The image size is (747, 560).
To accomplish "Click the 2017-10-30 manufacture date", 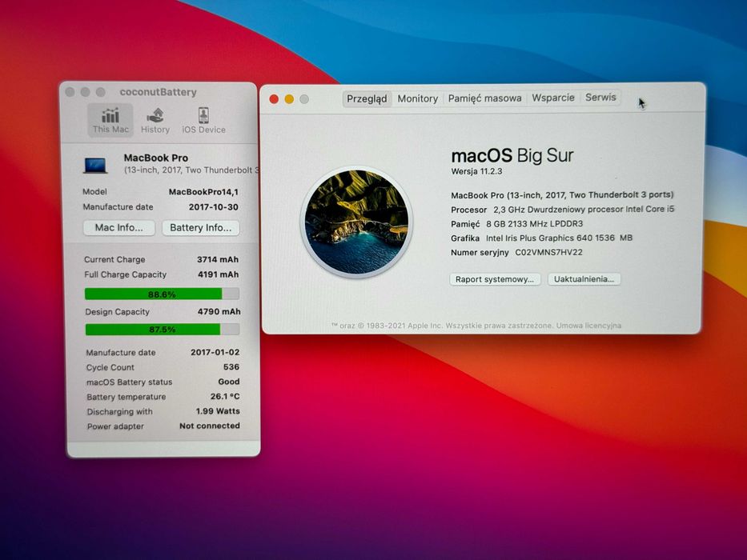I will pyautogui.click(x=214, y=207).
